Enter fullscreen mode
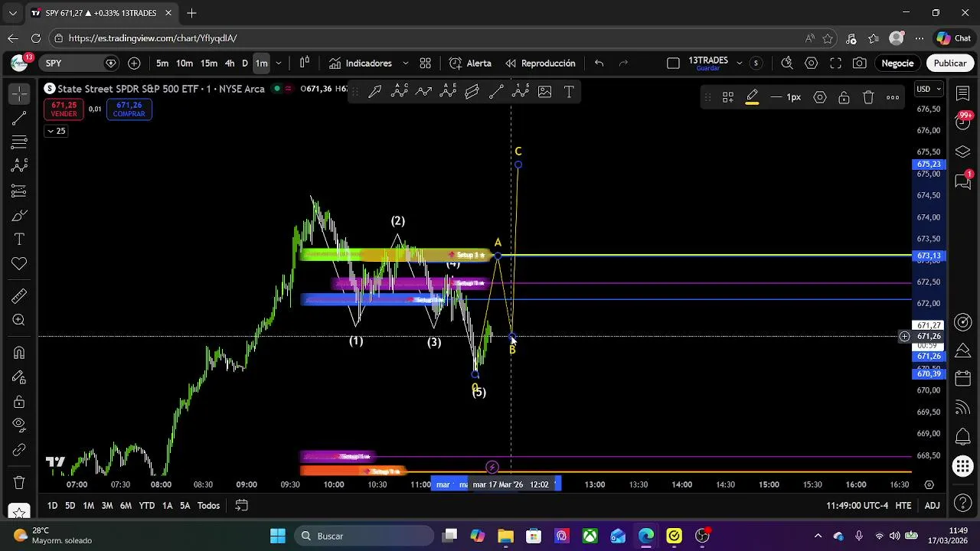Screen dimensions: 980x551 [x=836, y=64]
